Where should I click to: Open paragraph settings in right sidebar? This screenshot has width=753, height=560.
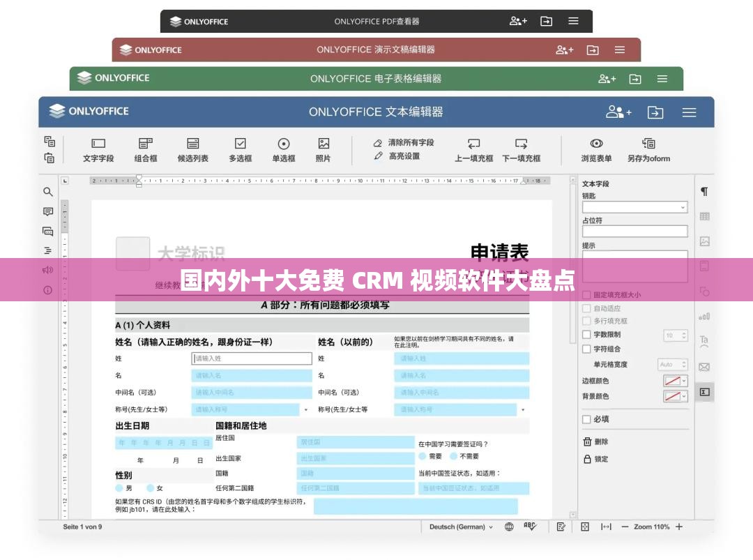tap(705, 191)
